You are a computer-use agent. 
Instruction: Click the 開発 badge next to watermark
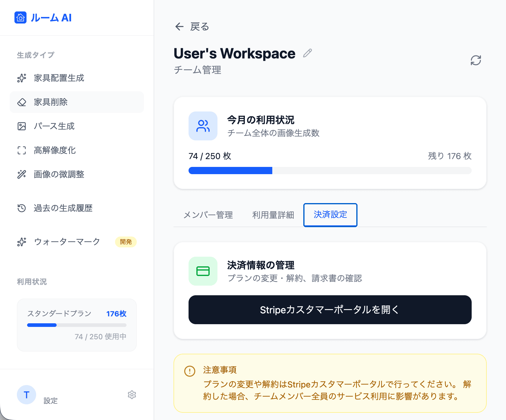pyautogui.click(x=126, y=242)
